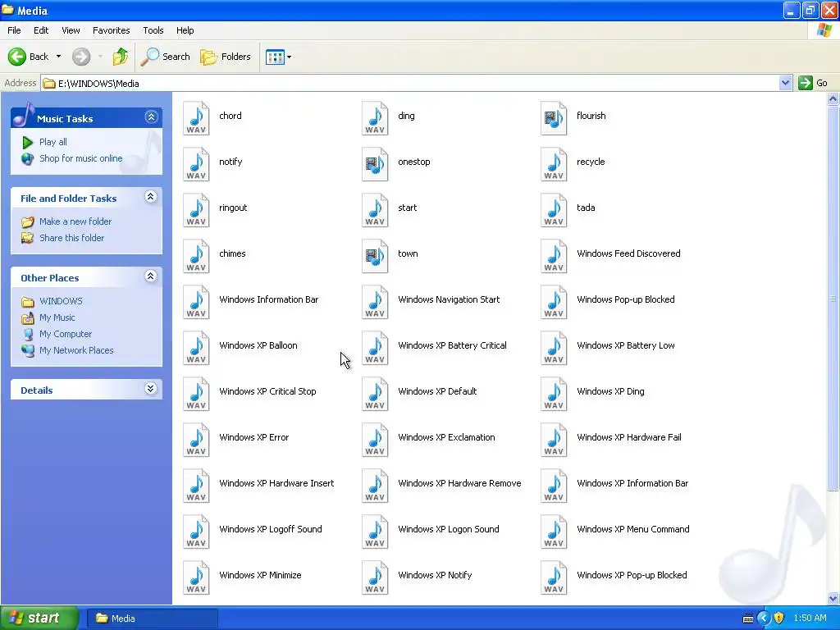Screen dimensions: 840x630
Task: Click Make a new folder
Action: 75,221
